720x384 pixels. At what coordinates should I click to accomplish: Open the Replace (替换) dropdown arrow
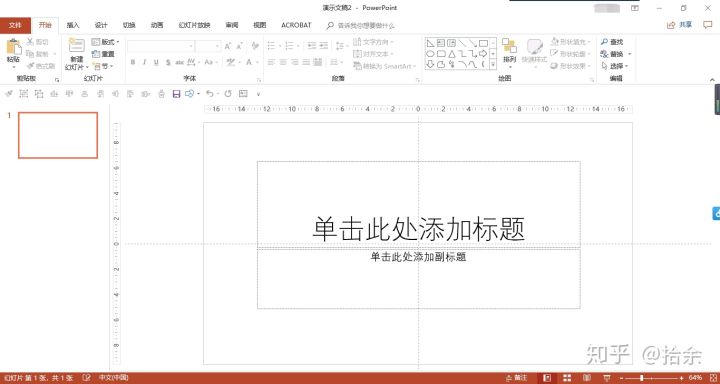coord(630,54)
